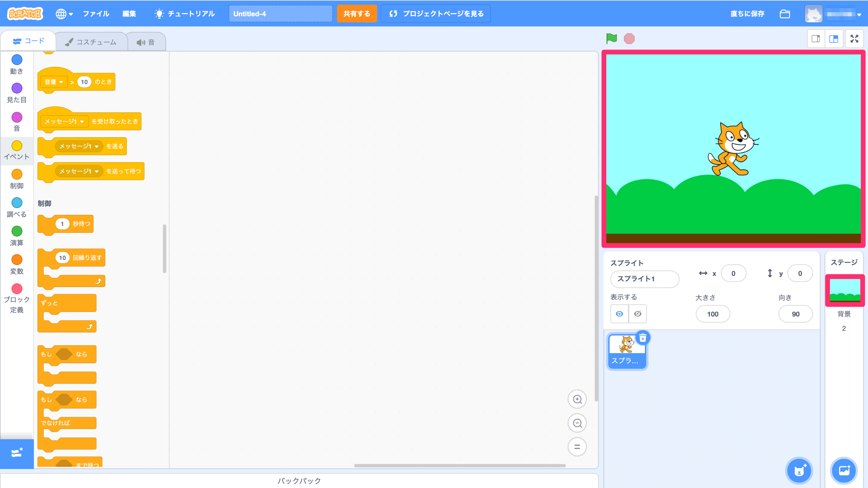Click the add extension button
Viewport: 868px width, 488px height.
point(17,453)
